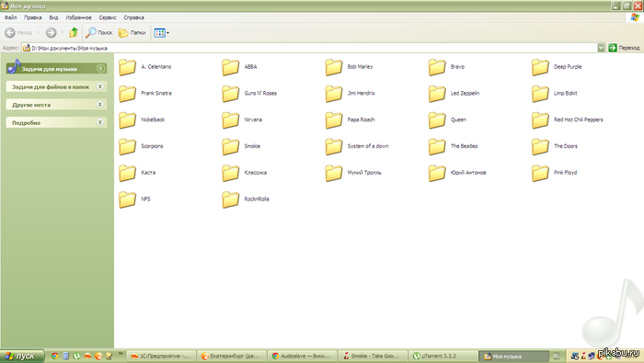
Task: Switch to 1С:Предприятие taskbar window
Action: (161, 356)
